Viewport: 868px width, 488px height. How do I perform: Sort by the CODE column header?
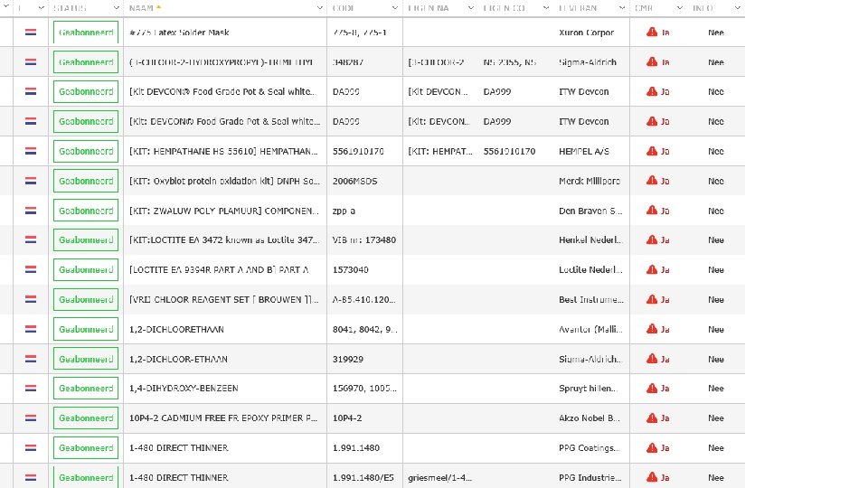[344, 8]
